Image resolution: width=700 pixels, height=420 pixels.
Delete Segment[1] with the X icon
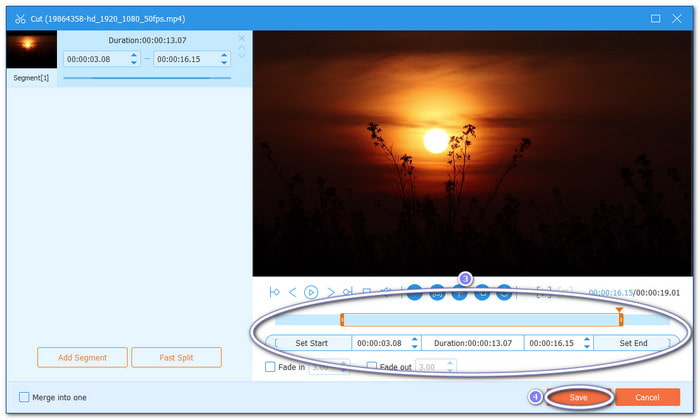click(242, 38)
